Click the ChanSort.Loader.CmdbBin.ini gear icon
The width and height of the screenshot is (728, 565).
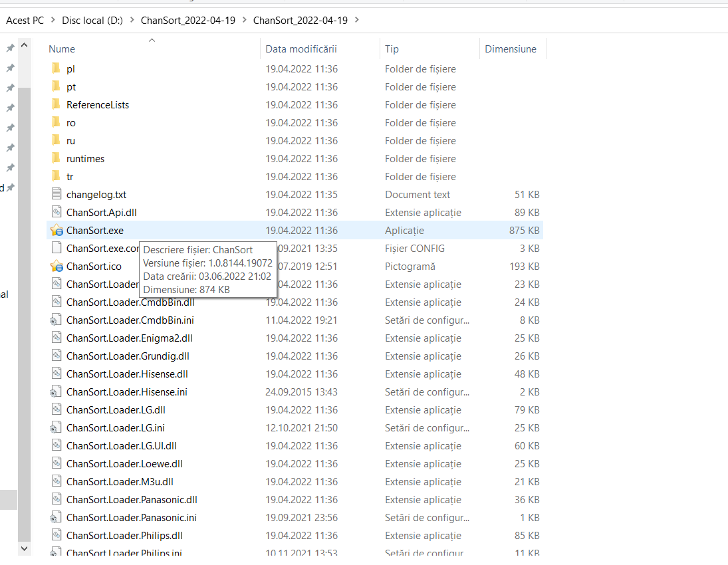point(56,320)
